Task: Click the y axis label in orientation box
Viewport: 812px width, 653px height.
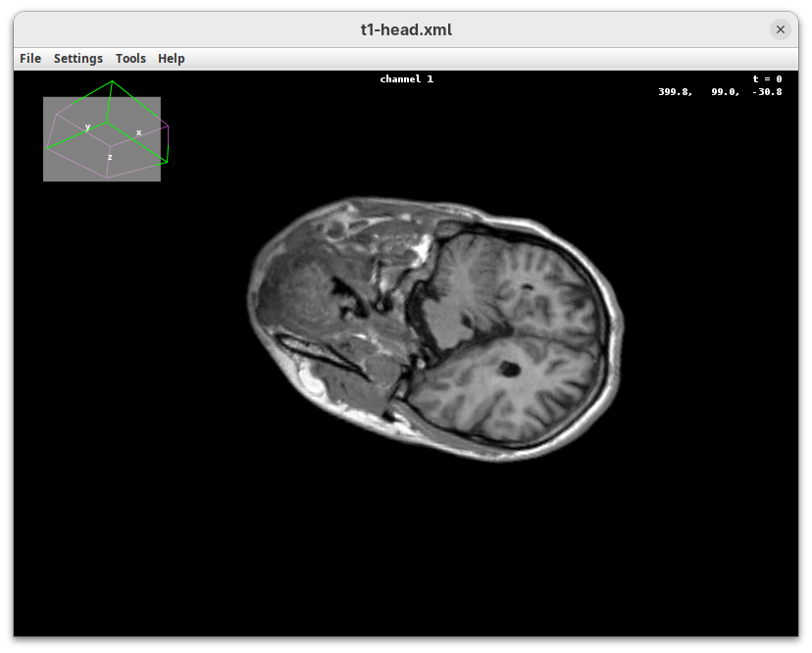Action: click(x=87, y=126)
